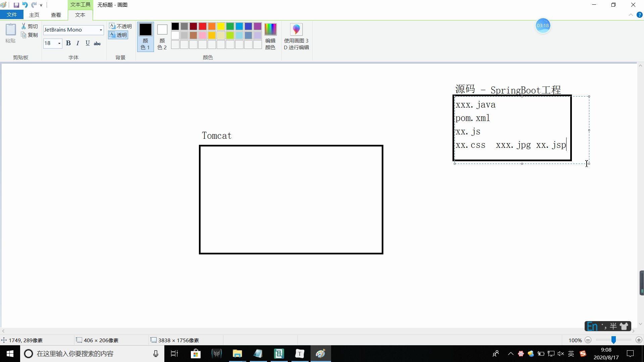Toggle 透明 transparency setting
The height and width of the screenshot is (362, 644).
pos(118,35)
